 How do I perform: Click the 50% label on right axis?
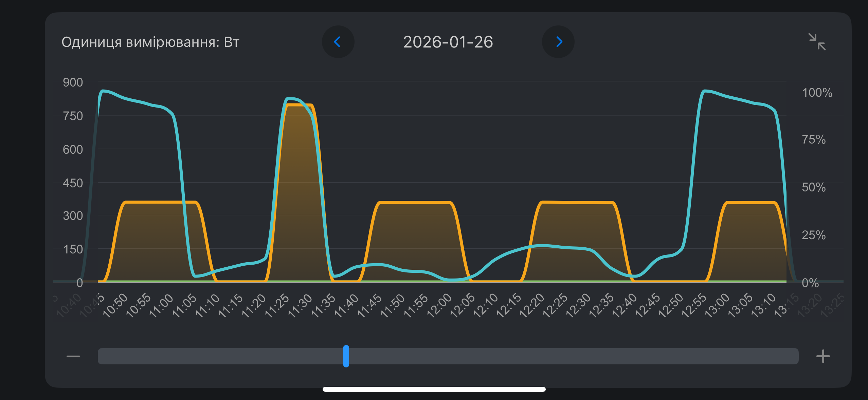pyautogui.click(x=814, y=187)
